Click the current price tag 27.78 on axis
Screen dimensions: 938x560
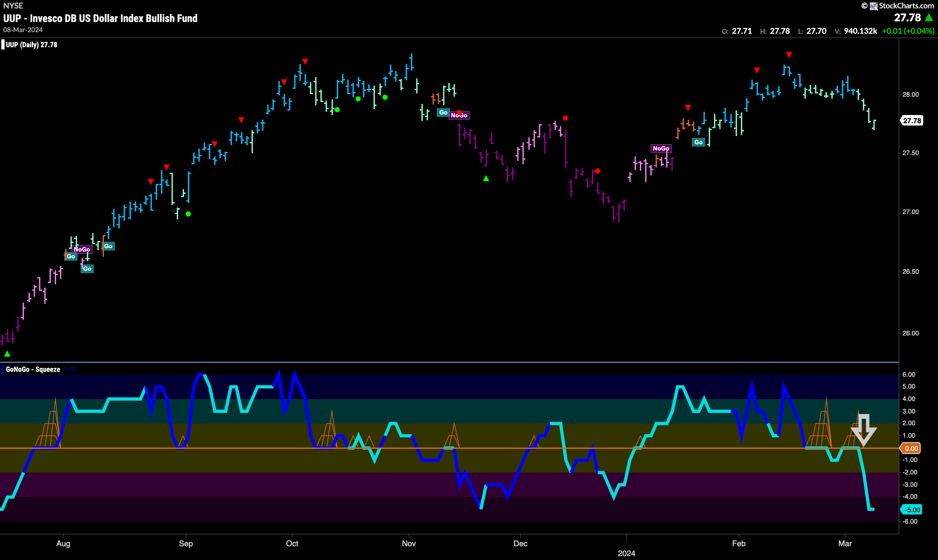point(912,121)
